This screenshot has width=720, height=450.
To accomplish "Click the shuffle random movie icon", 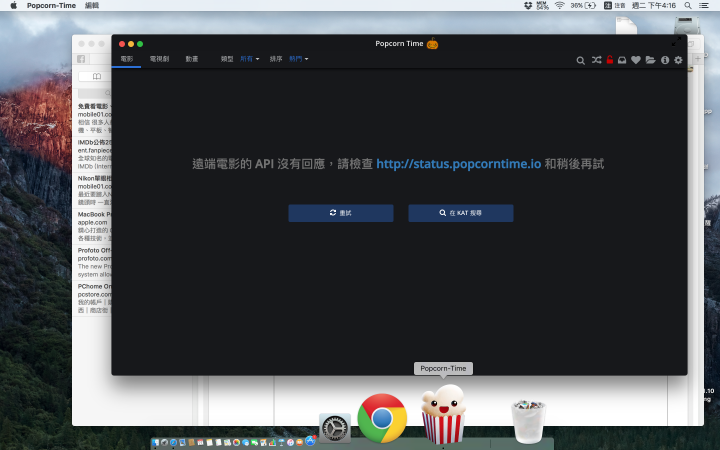I will click(x=596, y=60).
